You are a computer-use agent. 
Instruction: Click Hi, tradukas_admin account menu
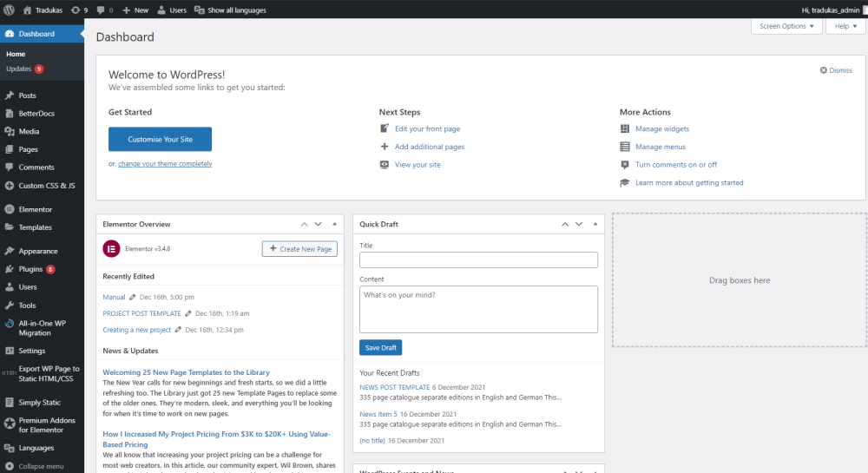pyautogui.click(x=831, y=10)
